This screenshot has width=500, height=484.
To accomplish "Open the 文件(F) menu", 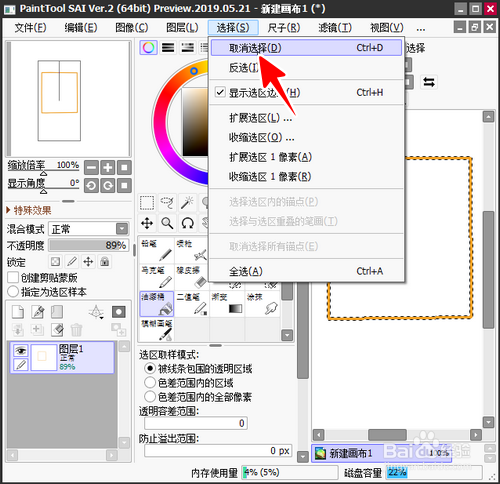I will (30, 28).
